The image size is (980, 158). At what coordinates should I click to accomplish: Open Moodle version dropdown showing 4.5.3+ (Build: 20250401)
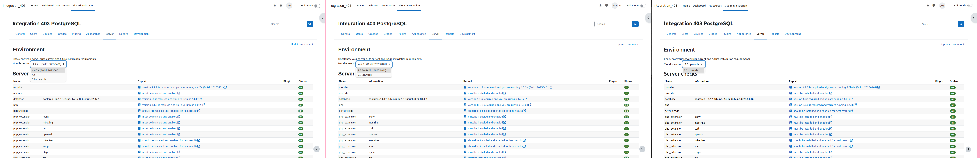374,64
